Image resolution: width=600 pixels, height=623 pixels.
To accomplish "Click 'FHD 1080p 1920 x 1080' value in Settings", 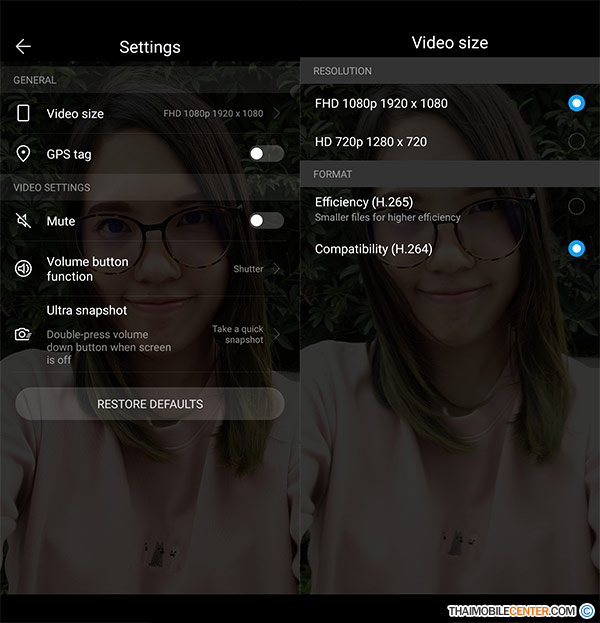I will tap(213, 114).
